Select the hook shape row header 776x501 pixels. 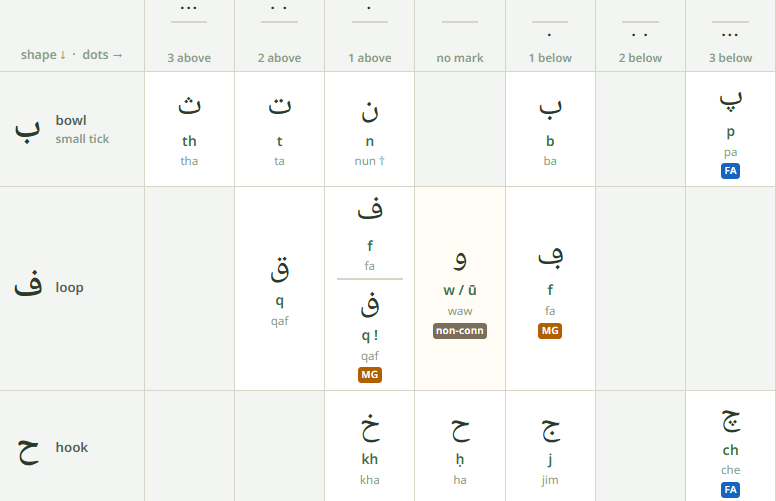tap(72, 446)
